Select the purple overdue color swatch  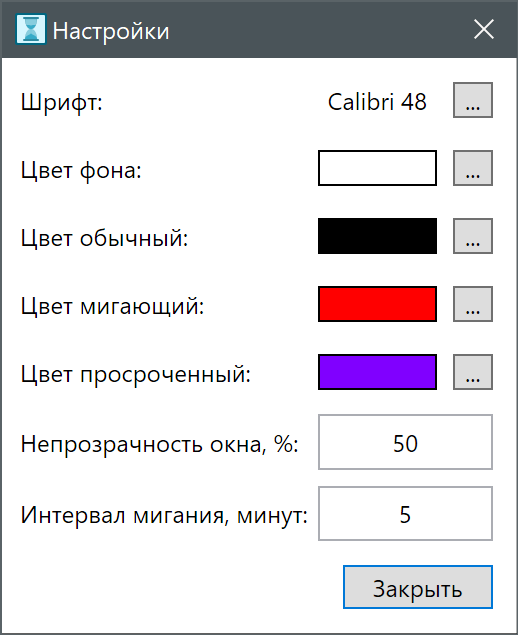pos(377,372)
